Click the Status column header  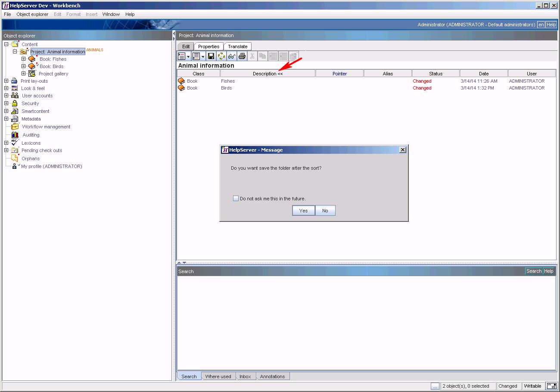[x=436, y=74]
